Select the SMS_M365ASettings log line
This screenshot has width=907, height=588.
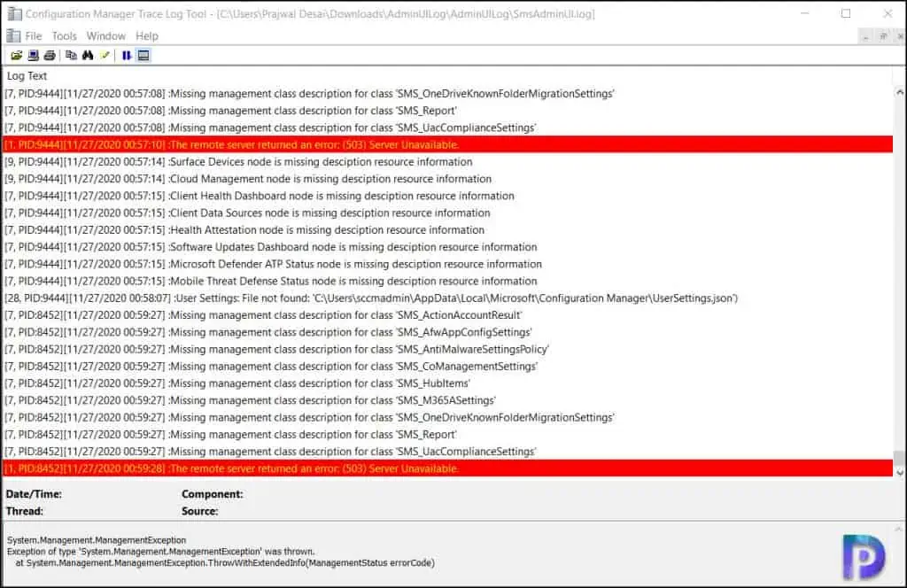448,400
